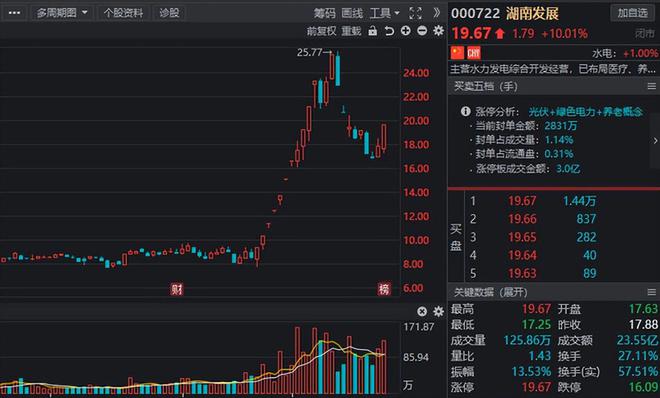Click the three-dots more menu icon
The width and height of the screenshot is (660, 398).
click(x=14, y=13)
